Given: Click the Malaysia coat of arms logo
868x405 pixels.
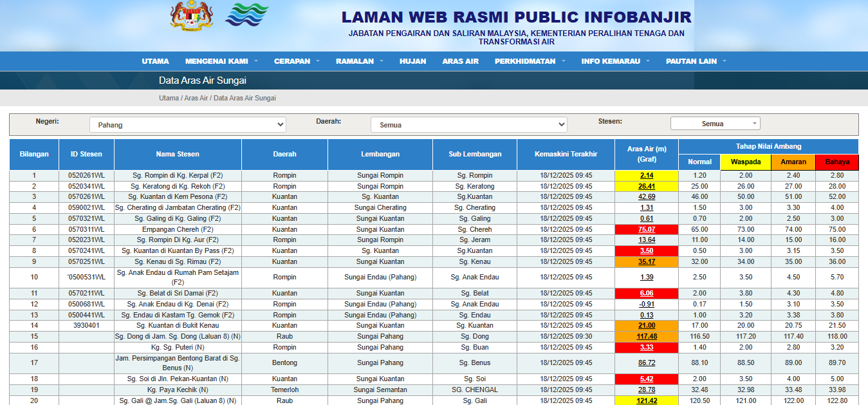Looking at the screenshot, I should click(x=191, y=16).
